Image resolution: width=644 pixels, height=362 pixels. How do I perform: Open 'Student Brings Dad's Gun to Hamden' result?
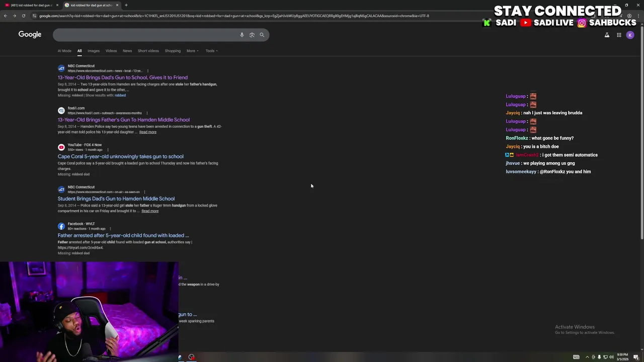click(116, 199)
